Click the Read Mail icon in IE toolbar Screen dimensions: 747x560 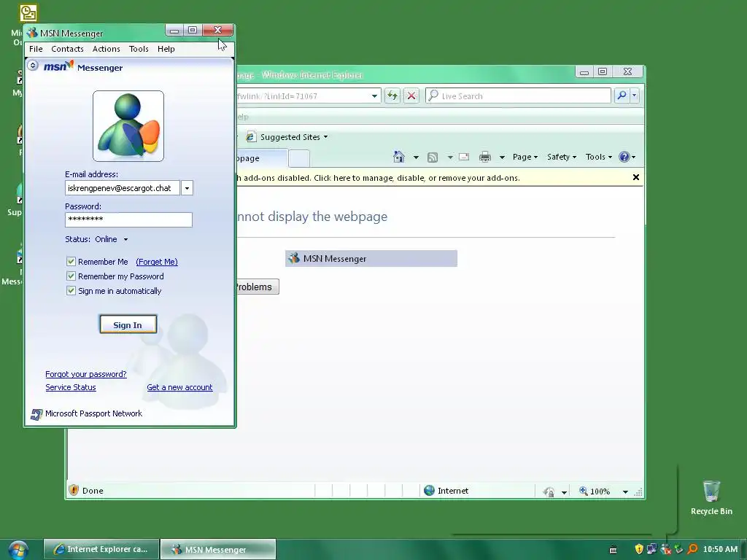coord(464,157)
